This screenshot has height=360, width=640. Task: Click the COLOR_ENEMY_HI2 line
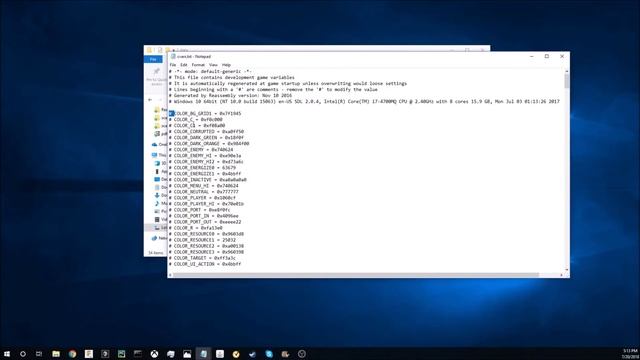click(206, 162)
